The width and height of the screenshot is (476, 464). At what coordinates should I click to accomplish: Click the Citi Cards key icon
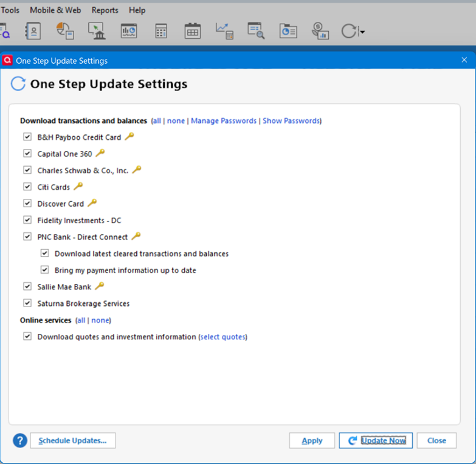pos(78,186)
